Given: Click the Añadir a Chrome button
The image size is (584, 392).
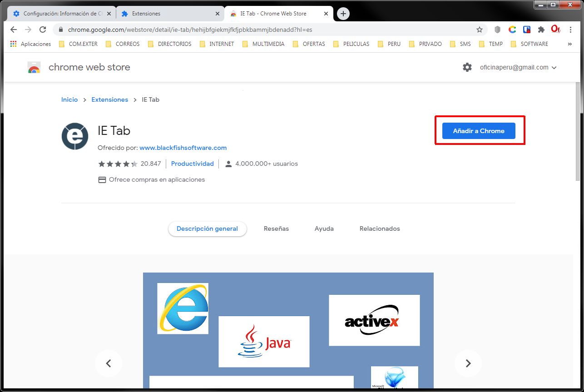Looking at the screenshot, I should [x=479, y=131].
